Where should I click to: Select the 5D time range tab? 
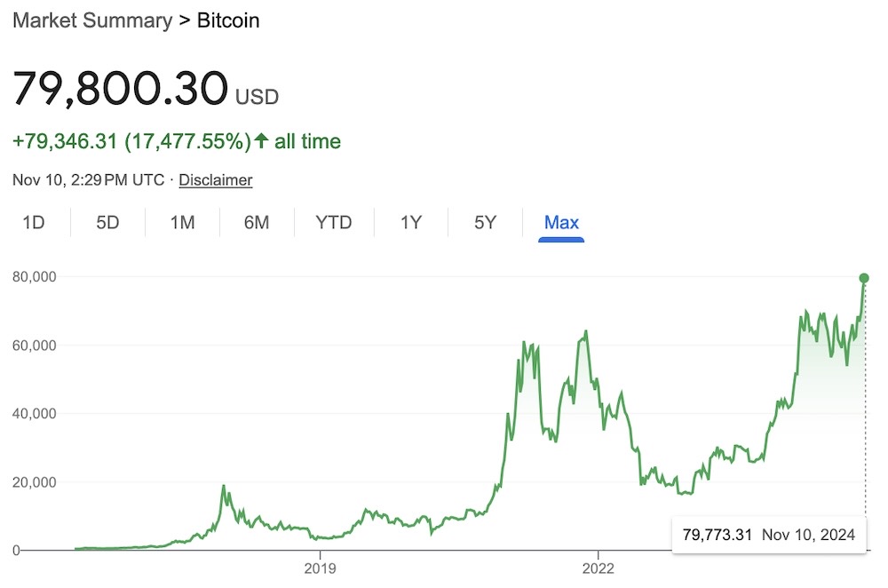point(107,223)
